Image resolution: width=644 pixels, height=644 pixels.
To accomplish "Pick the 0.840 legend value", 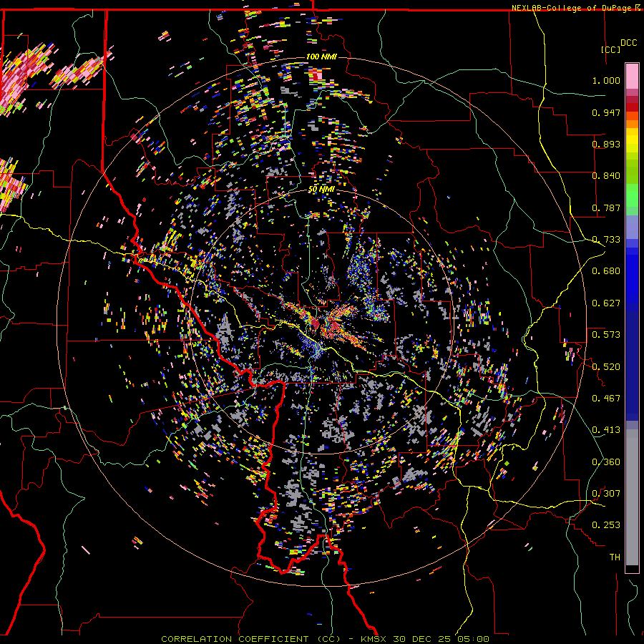I will (x=606, y=176).
